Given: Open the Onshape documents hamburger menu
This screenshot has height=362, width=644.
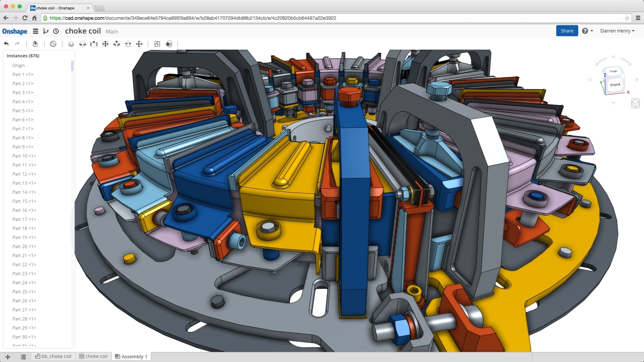Looking at the screenshot, I should (35, 31).
